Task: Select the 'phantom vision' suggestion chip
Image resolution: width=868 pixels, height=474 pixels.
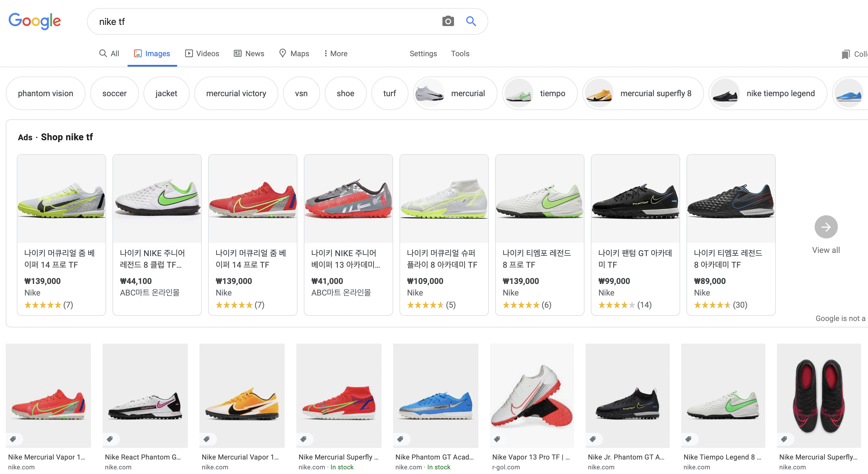Action: coord(46,93)
